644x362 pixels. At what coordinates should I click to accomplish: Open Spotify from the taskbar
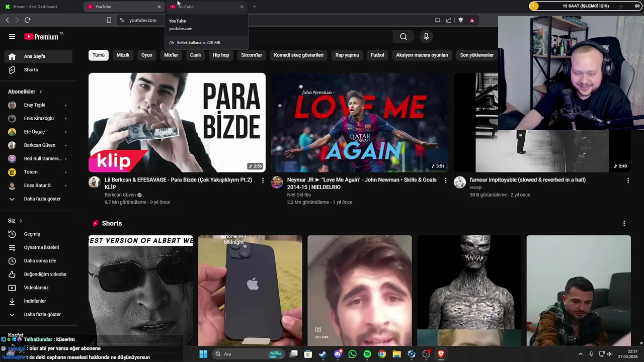pos(367,354)
